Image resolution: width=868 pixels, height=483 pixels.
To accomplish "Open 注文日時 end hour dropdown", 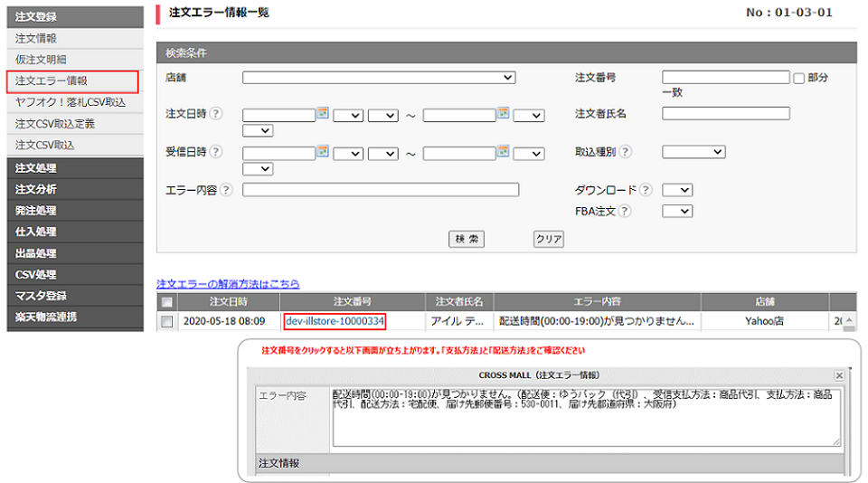I will tap(529, 115).
